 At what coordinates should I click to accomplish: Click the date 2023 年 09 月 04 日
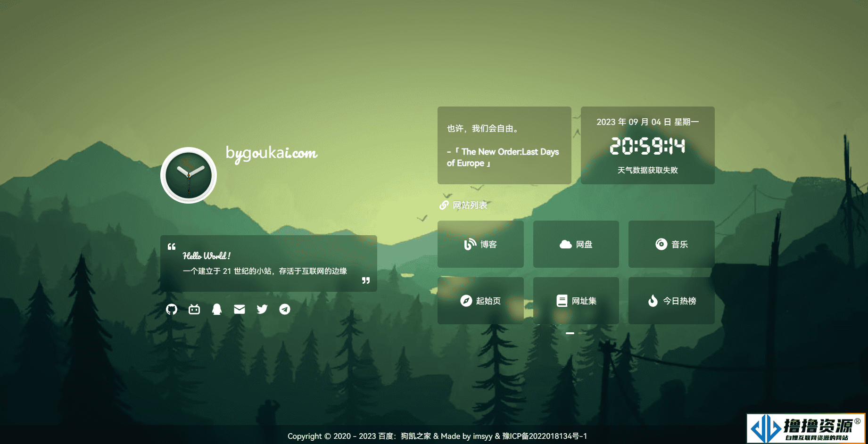[634, 122]
